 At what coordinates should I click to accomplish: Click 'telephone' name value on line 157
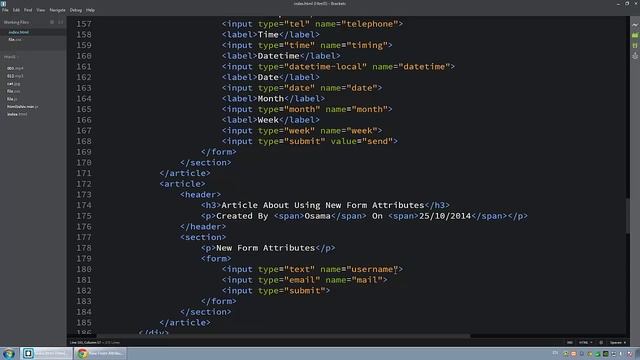(370, 24)
